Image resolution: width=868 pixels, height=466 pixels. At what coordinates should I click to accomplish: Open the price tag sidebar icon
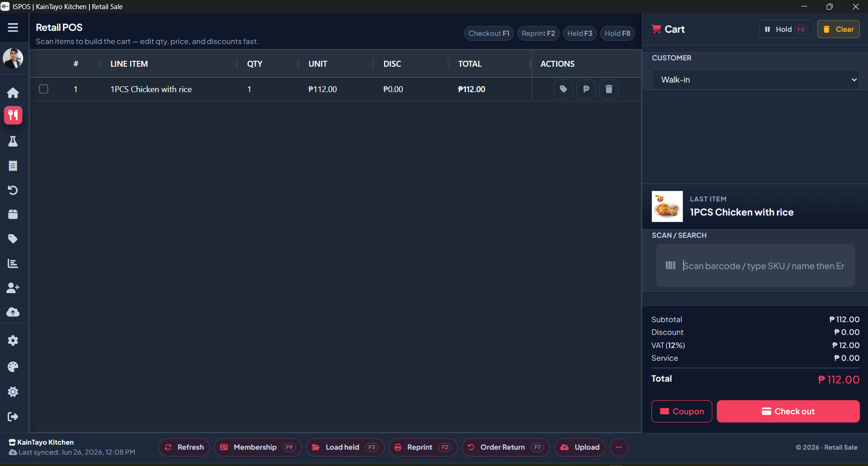coord(13,239)
